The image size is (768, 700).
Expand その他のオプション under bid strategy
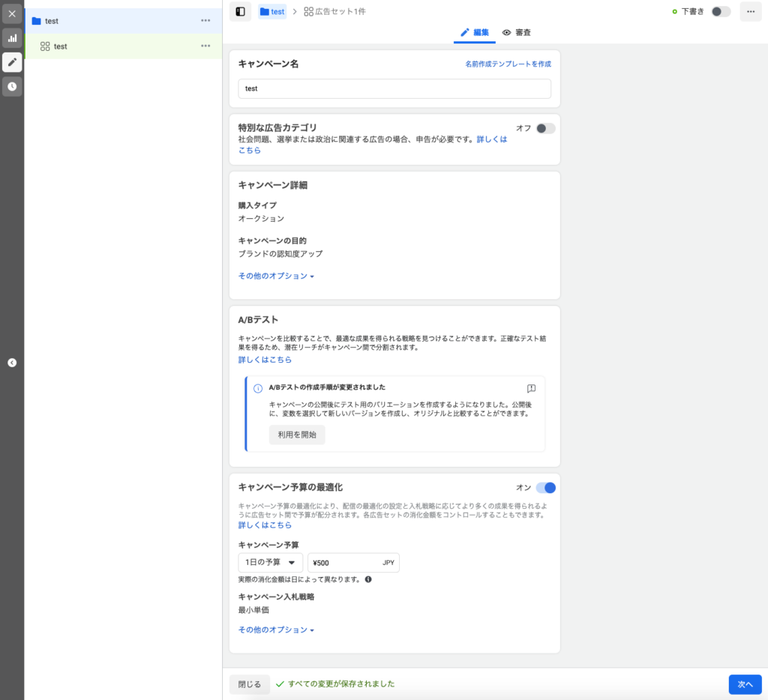[x=276, y=630]
